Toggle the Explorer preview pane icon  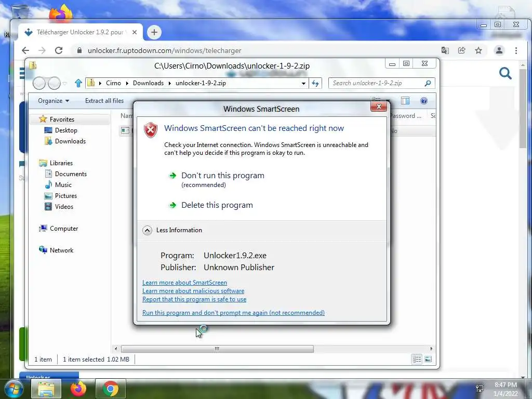405,101
